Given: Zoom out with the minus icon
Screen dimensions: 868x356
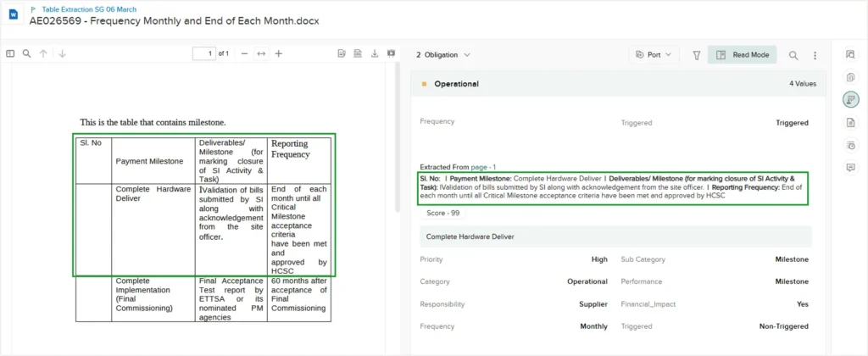Looking at the screenshot, I should coord(245,53).
